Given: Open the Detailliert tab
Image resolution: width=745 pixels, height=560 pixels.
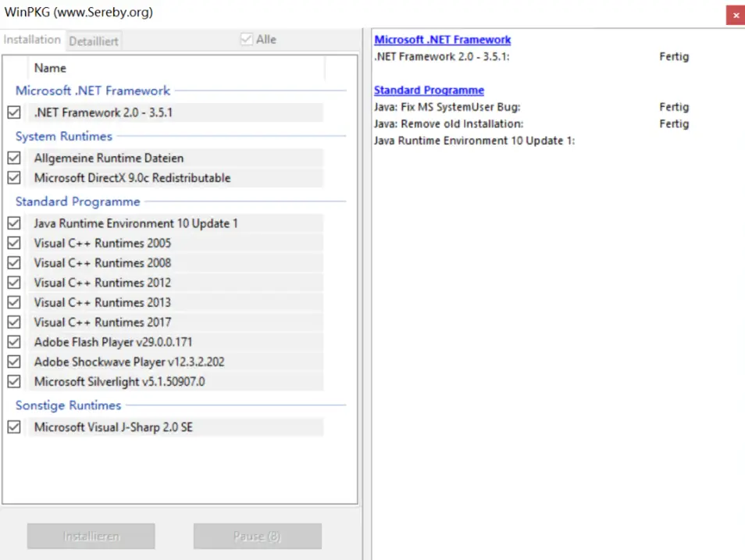Looking at the screenshot, I should coord(94,41).
